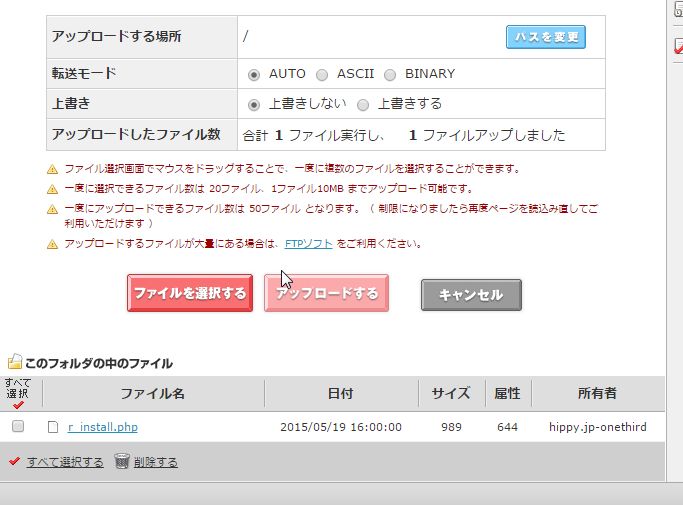Click the folder icon beside このフォルダの中のファイル
683x505 pixels.
point(15,362)
